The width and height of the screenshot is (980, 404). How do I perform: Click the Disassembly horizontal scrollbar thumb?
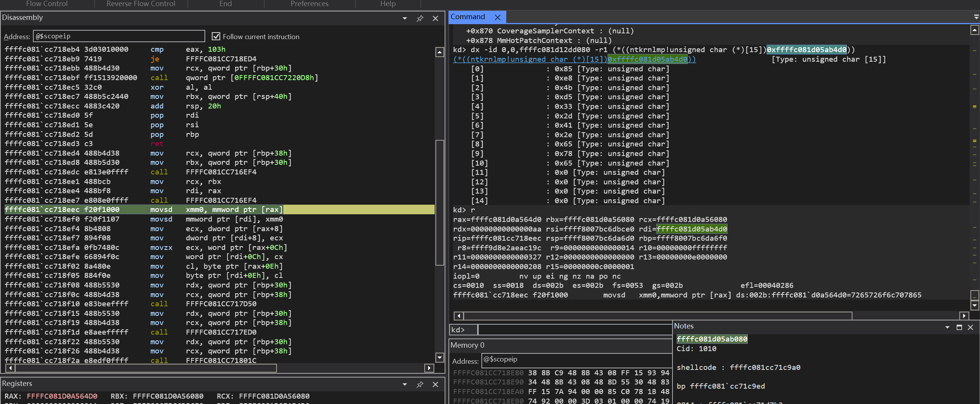click(146, 368)
